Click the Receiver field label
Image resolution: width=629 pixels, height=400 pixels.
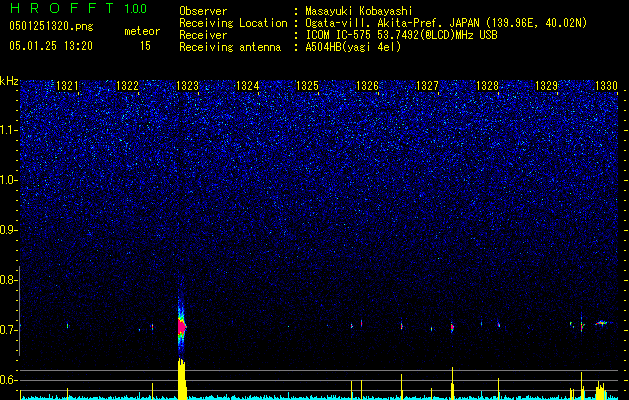coord(203,35)
